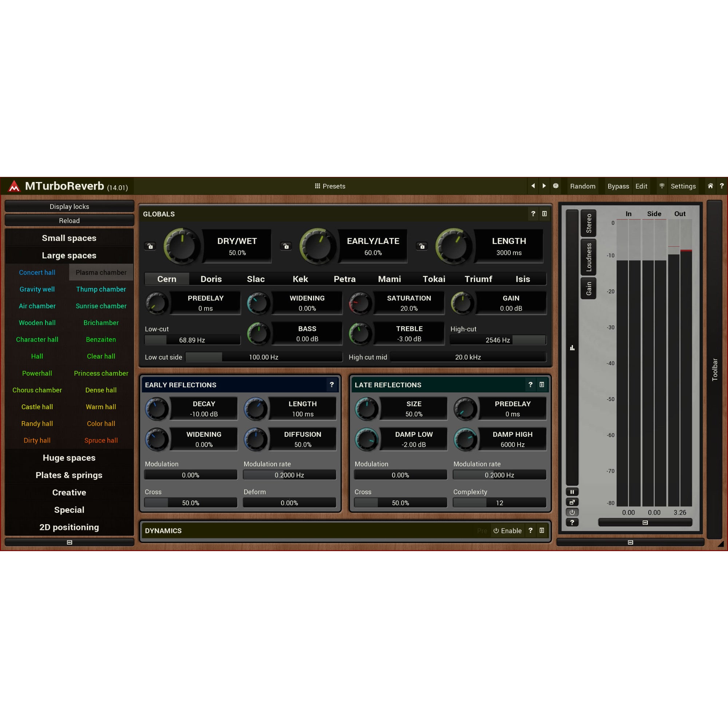Click the Globals panel help icon

coord(533,214)
